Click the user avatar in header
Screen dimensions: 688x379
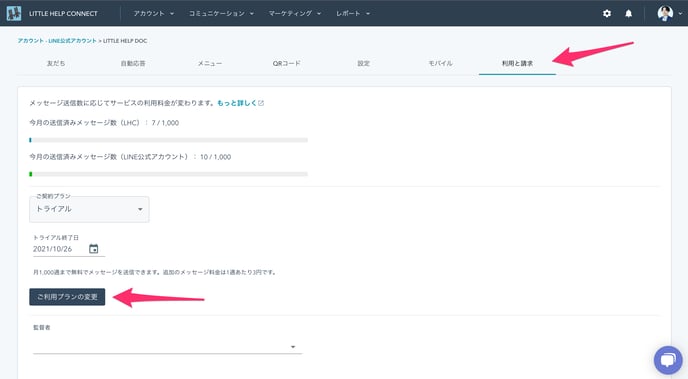(665, 13)
